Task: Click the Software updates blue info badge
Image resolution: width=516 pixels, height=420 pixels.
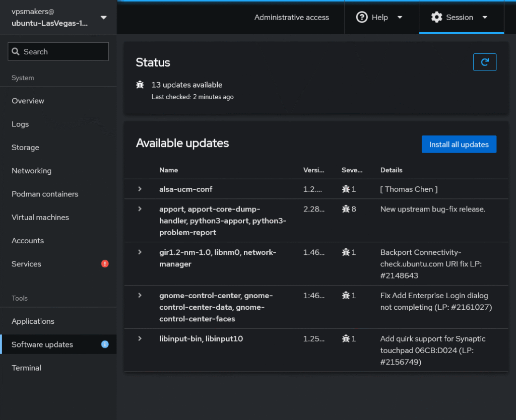Action: point(105,344)
